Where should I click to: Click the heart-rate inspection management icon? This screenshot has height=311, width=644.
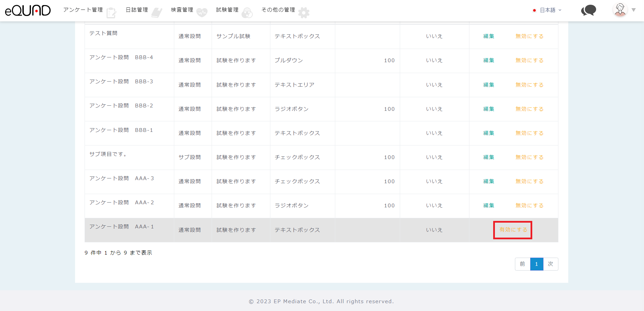coord(202,13)
